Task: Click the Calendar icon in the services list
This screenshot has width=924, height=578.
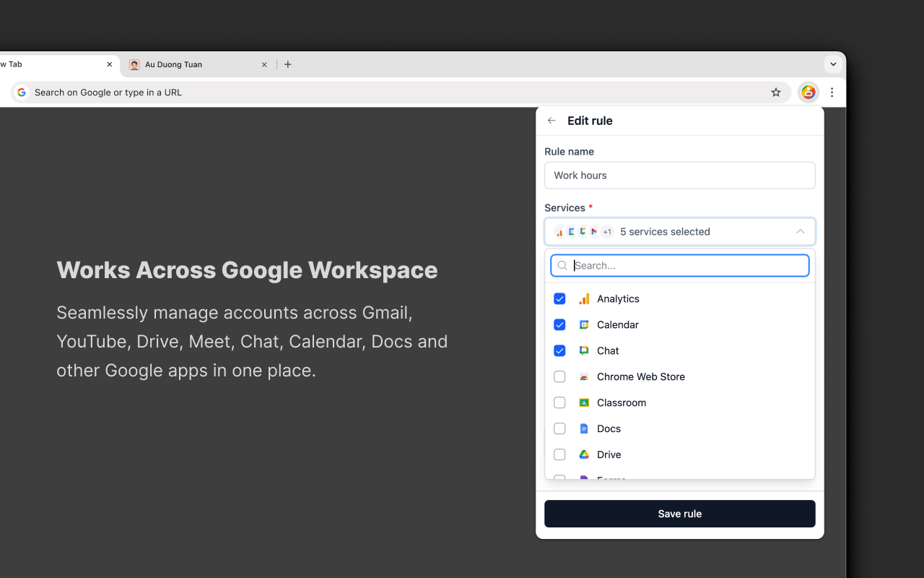Action: (x=584, y=324)
